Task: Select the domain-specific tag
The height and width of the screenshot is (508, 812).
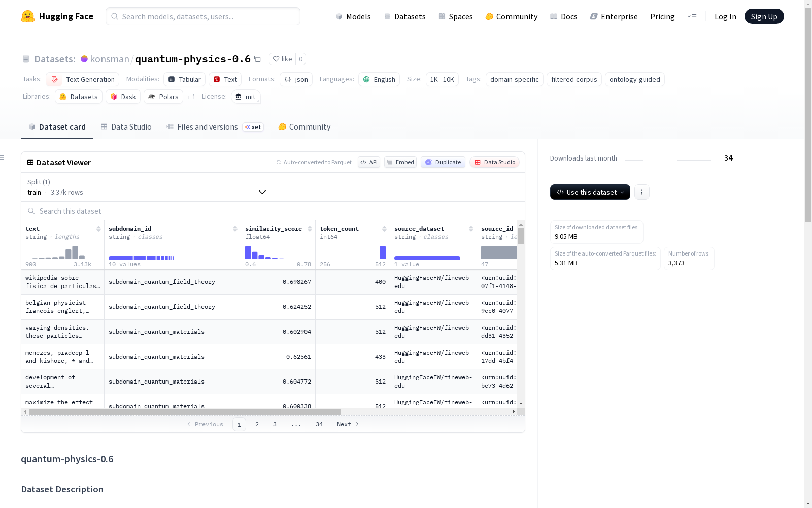Action: click(x=515, y=79)
